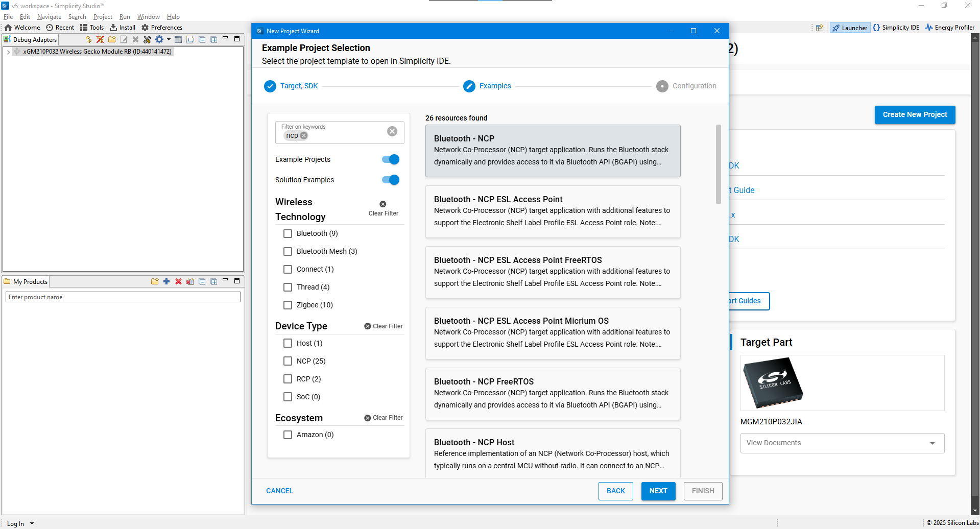This screenshot has width=980, height=529.
Task: Select Bluetooth - NCP ESL Access Point Micrium OS
Action: [x=553, y=333]
